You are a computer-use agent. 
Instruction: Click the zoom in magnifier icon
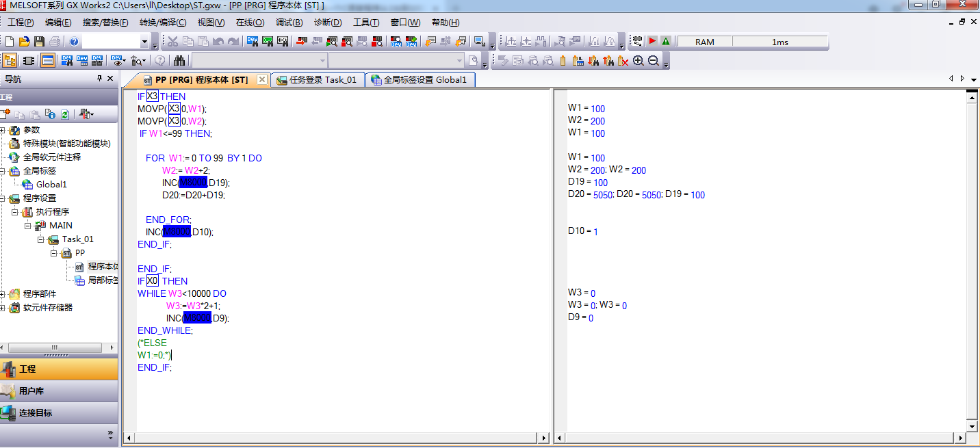click(x=639, y=61)
